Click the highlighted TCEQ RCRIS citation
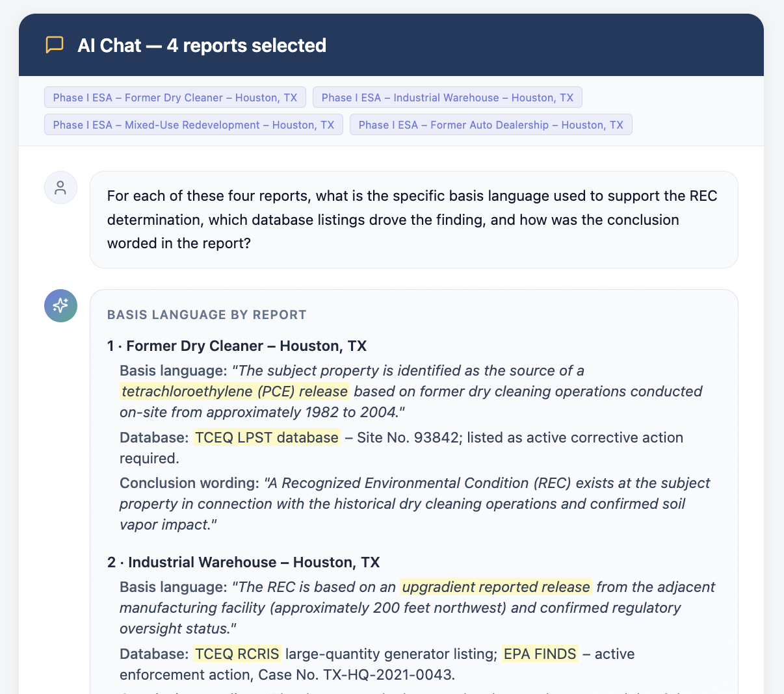 [237, 654]
